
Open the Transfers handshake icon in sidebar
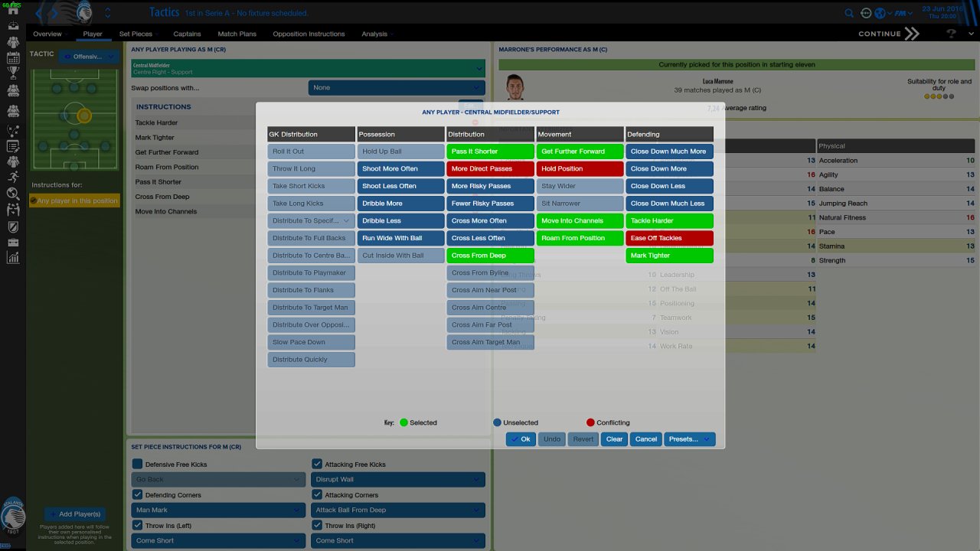click(x=13, y=210)
